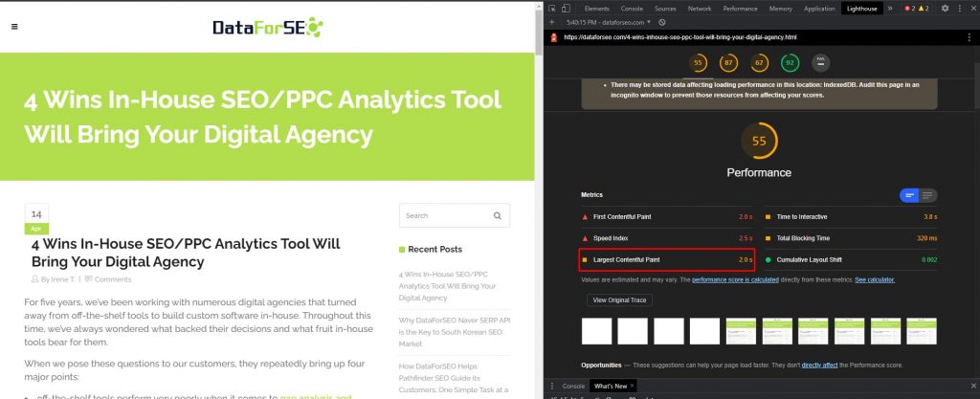This screenshot has width=980, height=399.
Task: Click the Lighthouse logo beside the URL
Action: click(x=553, y=37)
